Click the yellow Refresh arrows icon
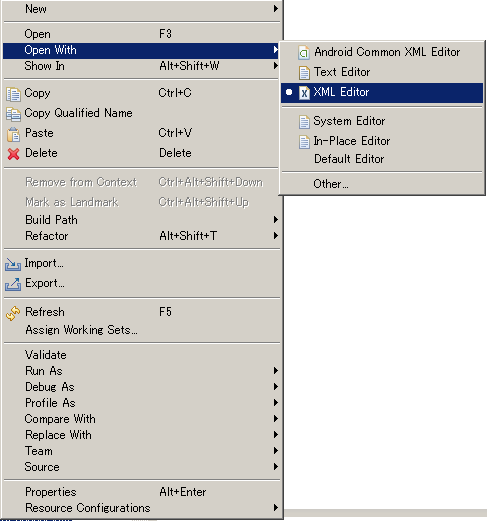This screenshot has height=521, width=487. (x=13, y=313)
